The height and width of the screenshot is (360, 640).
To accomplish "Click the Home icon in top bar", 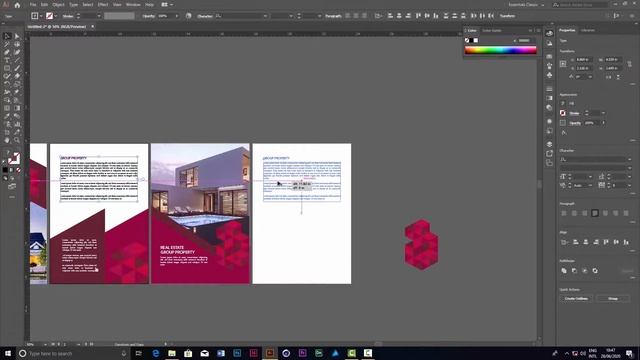I will [x=17, y=5].
